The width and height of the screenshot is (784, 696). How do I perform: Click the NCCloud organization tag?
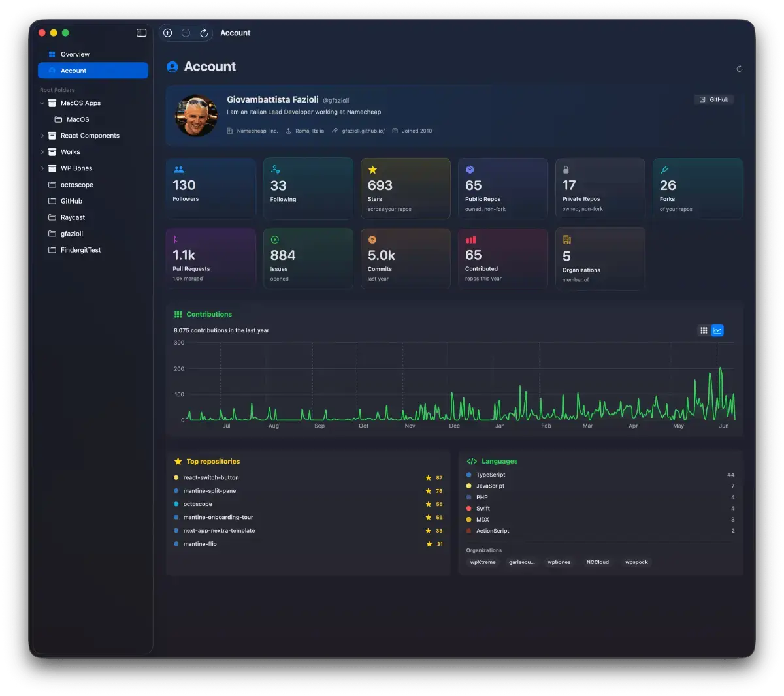point(598,562)
